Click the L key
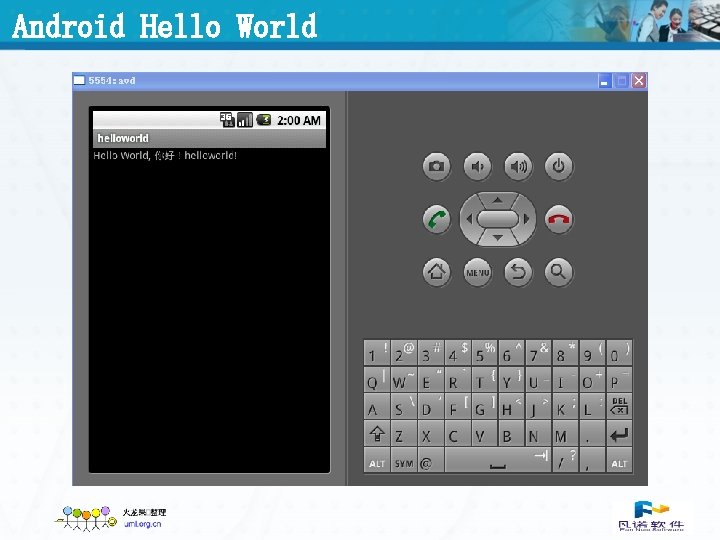The width and height of the screenshot is (720, 540). pos(592,406)
